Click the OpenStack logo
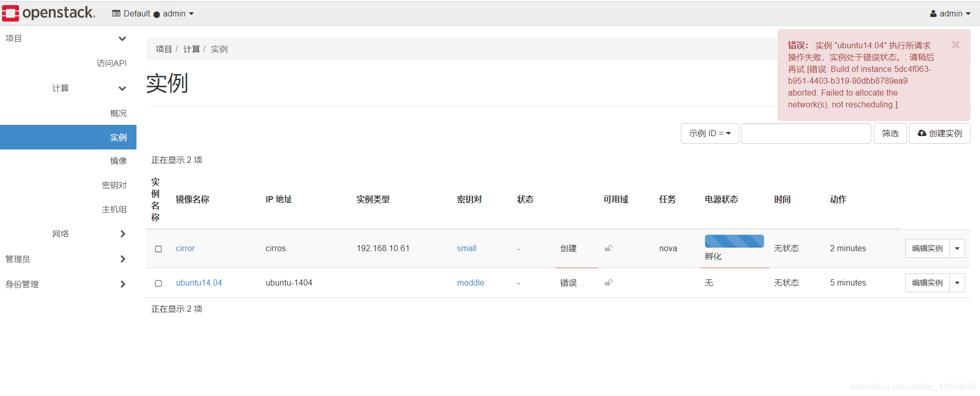Screen dimensions: 980x396 (x=49, y=13)
